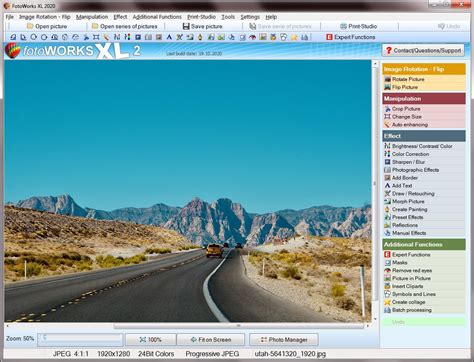Select Rotate Picture in the side panel
This screenshot has height=362, width=474.
[x=424, y=79]
